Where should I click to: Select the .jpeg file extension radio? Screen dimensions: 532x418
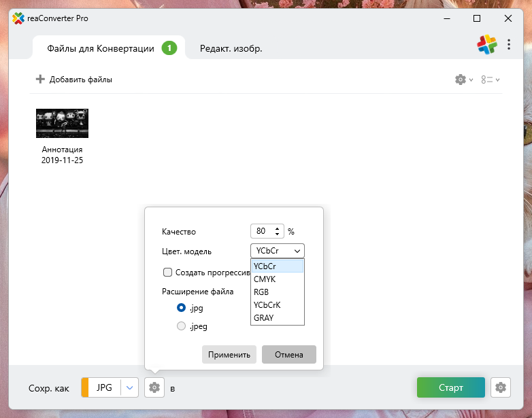pos(181,326)
